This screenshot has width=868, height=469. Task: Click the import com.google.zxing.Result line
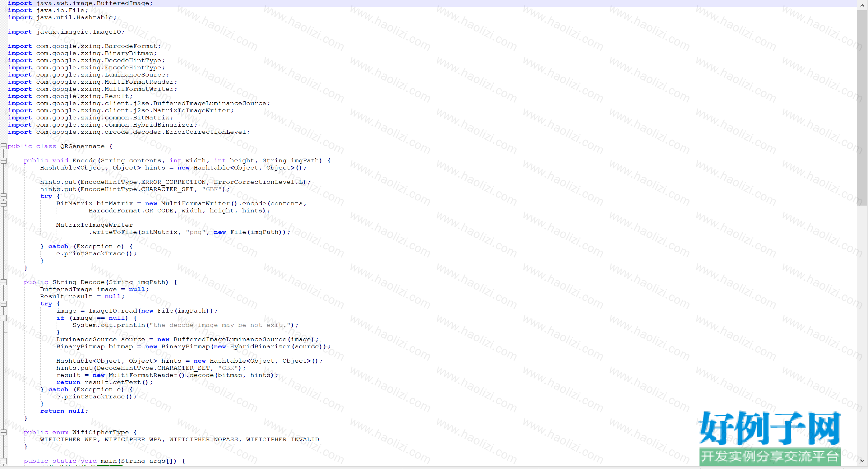point(70,96)
